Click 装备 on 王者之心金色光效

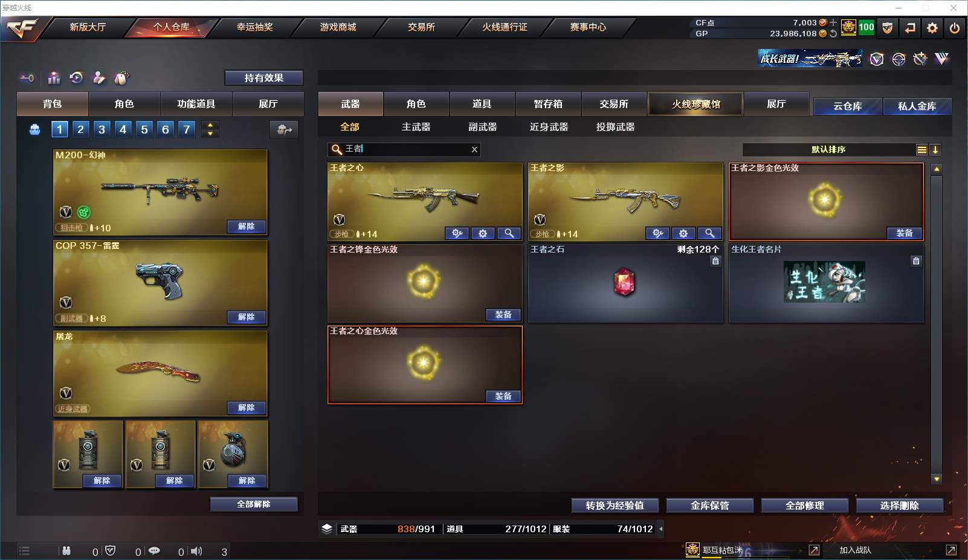click(x=503, y=396)
